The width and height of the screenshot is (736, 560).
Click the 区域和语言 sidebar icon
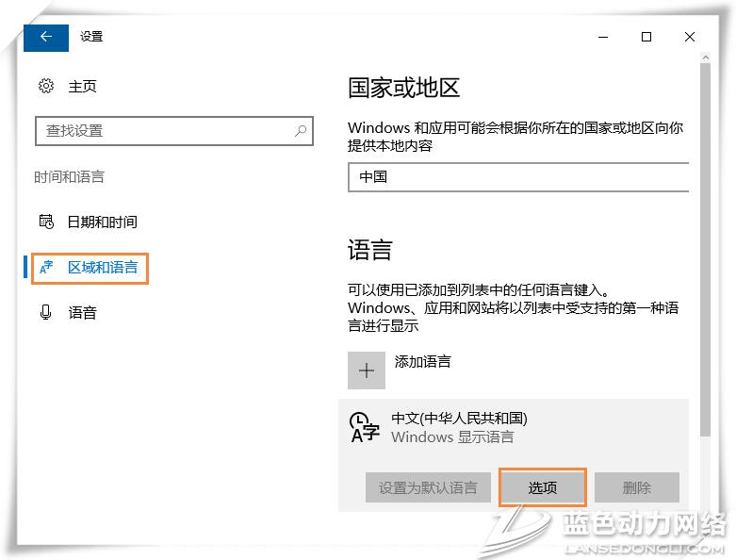click(46, 268)
